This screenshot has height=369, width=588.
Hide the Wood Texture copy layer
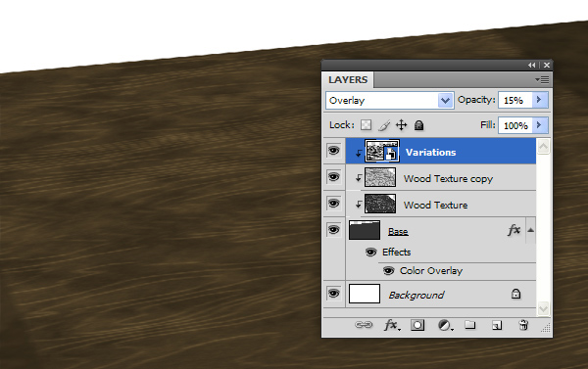click(334, 177)
